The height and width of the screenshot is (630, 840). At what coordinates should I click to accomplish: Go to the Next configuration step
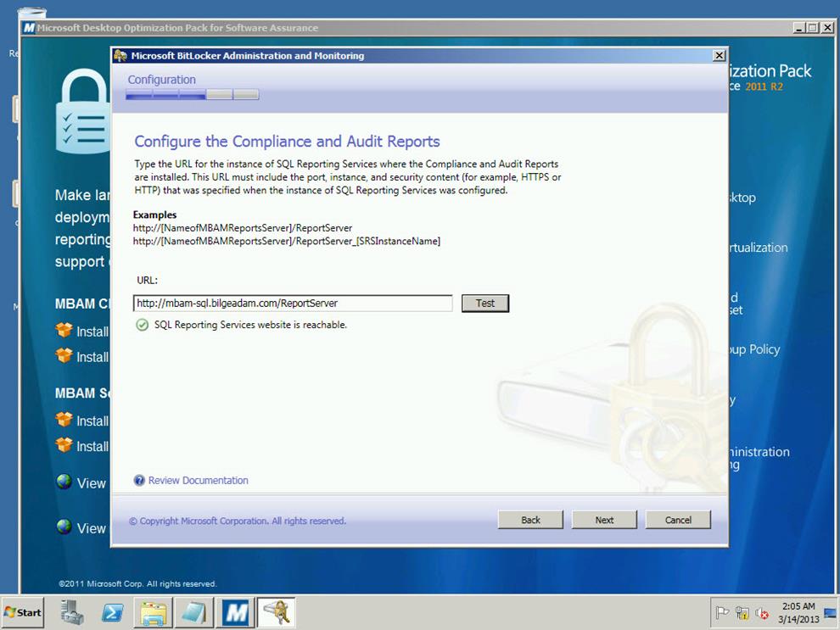click(604, 520)
